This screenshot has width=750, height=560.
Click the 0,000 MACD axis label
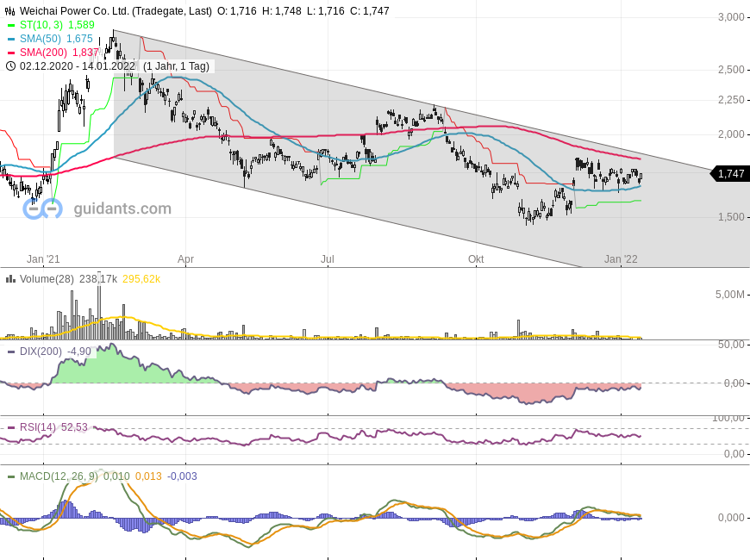click(x=731, y=518)
